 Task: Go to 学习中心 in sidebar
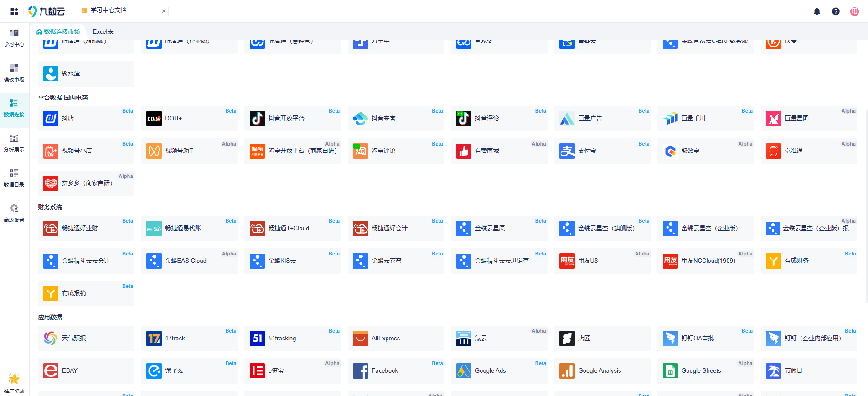[x=14, y=38]
